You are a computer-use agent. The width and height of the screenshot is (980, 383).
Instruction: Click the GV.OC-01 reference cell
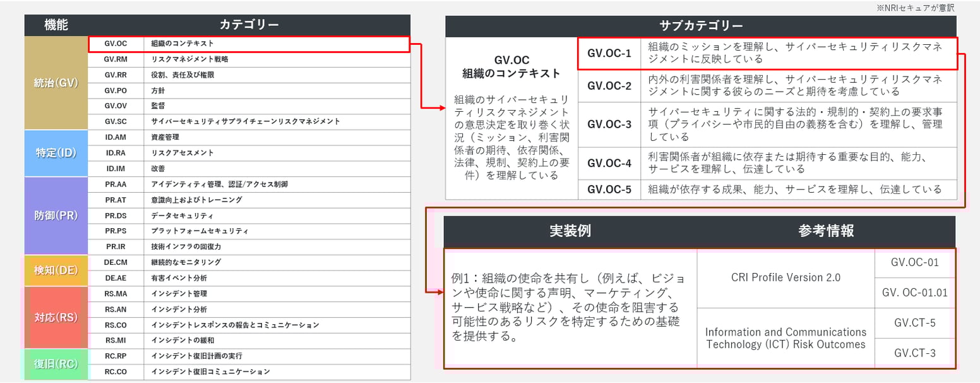[915, 262]
